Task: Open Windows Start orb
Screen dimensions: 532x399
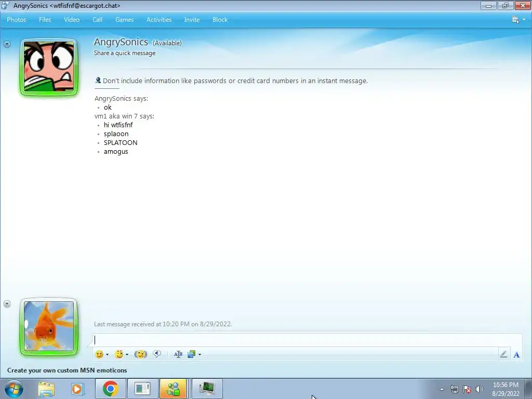Action: coord(14,389)
